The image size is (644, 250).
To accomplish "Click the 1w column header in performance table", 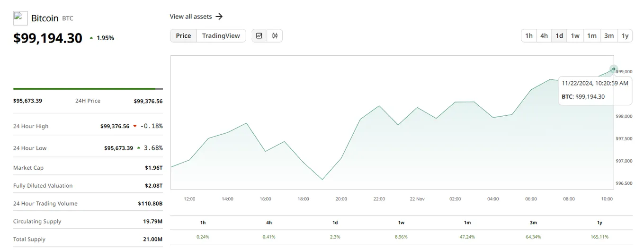I will pyautogui.click(x=401, y=223).
